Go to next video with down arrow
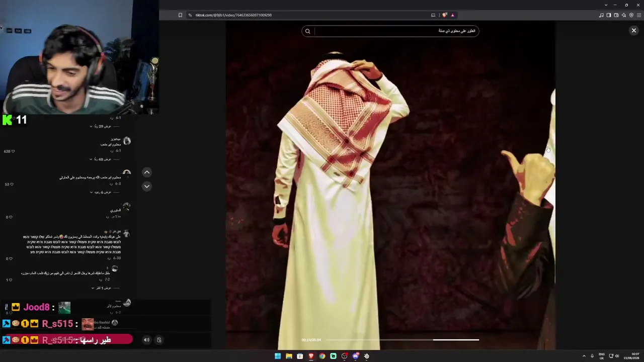Viewport: 644px width, 362px height. 147,186
